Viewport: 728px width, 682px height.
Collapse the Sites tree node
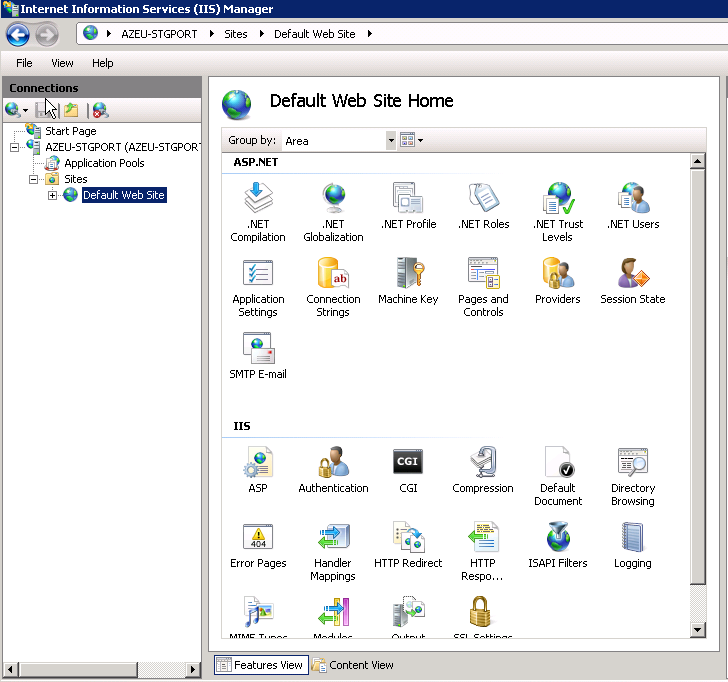33,180
